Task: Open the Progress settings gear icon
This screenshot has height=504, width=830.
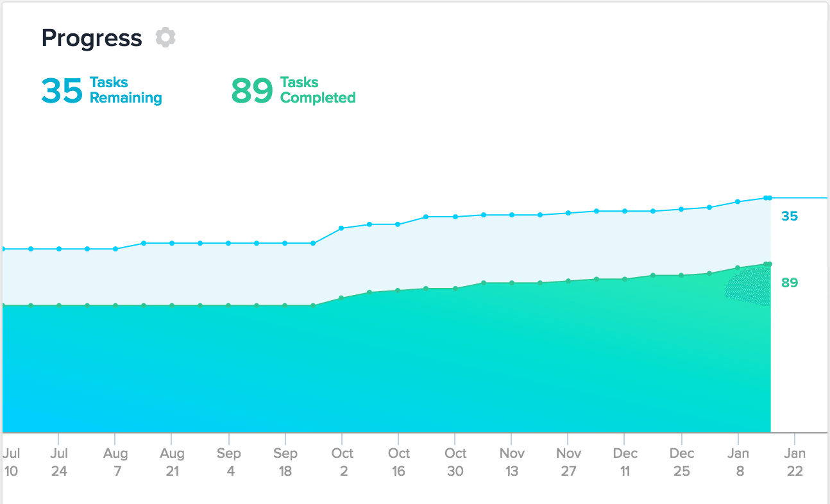Action: [x=165, y=38]
